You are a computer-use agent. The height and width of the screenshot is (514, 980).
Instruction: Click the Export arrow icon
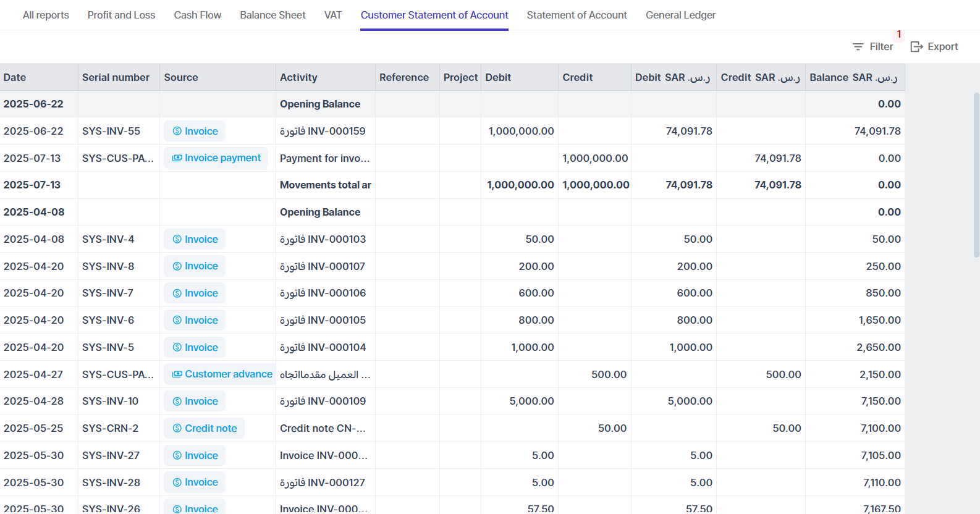click(x=916, y=47)
